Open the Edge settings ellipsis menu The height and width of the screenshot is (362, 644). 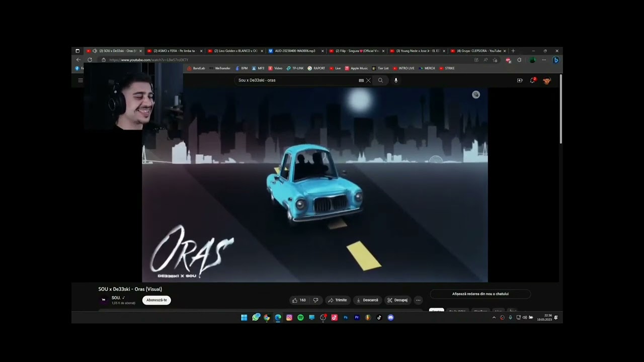click(x=544, y=60)
